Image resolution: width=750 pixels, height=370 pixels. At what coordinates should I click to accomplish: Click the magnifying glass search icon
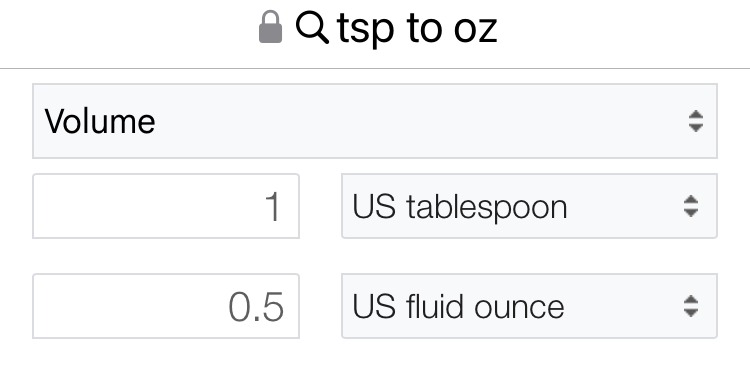[x=312, y=28]
